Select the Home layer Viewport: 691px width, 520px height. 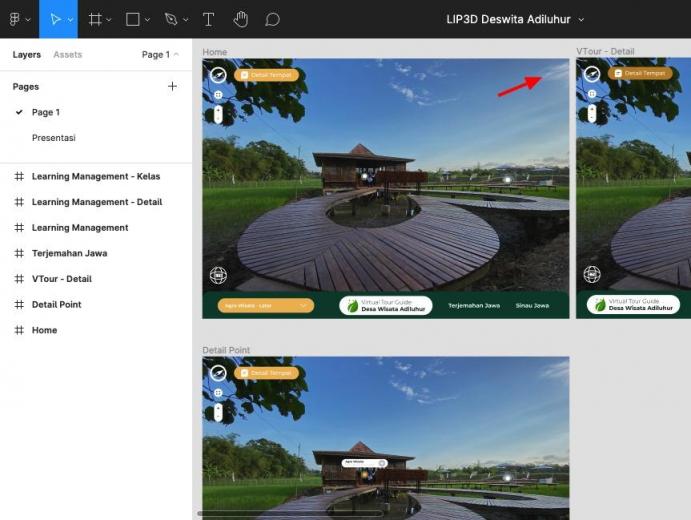point(45,330)
